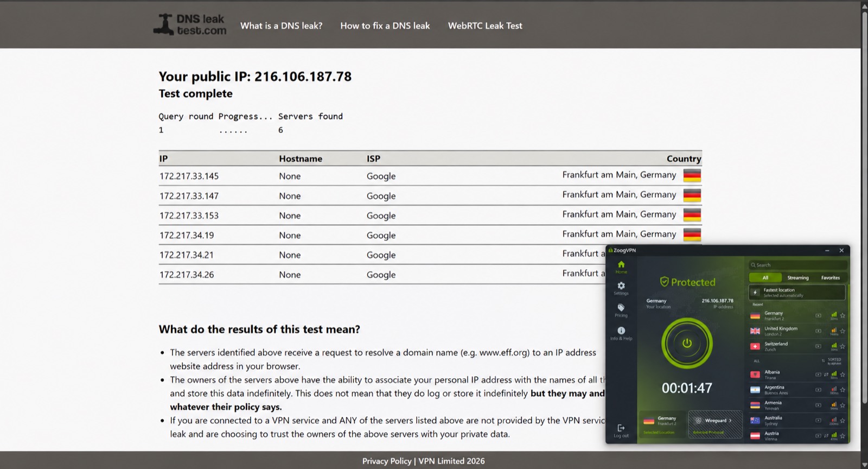Star Switzerland Zurich as a favorite
This screenshot has width=868, height=469.
point(843,346)
